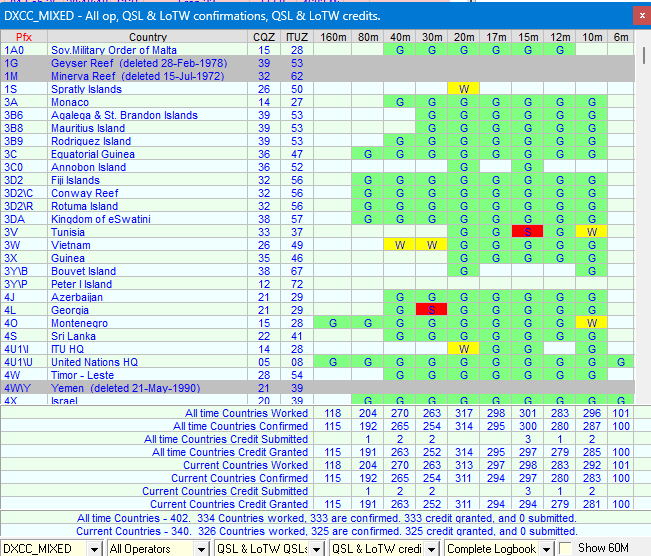Select the CQZ column header
The image size is (651, 556).
(x=264, y=37)
